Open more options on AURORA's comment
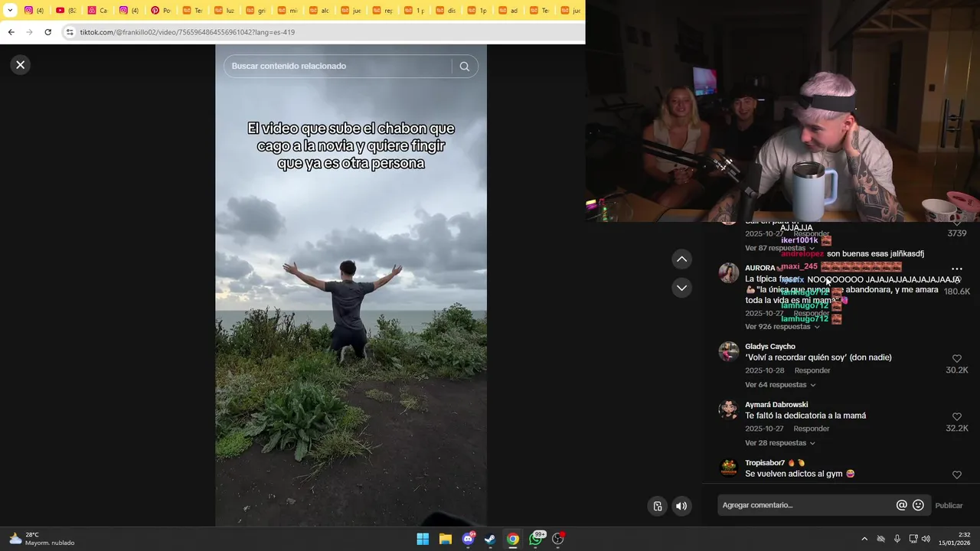 tap(956, 269)
